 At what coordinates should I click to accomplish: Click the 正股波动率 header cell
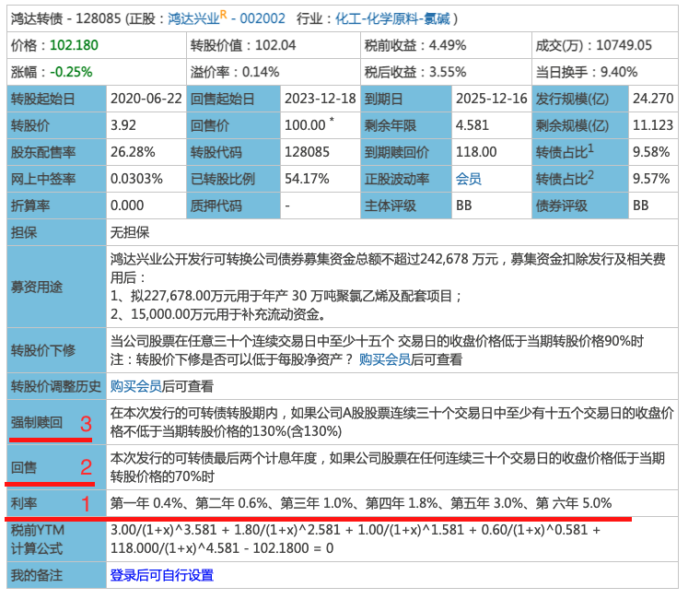point(406,179)
